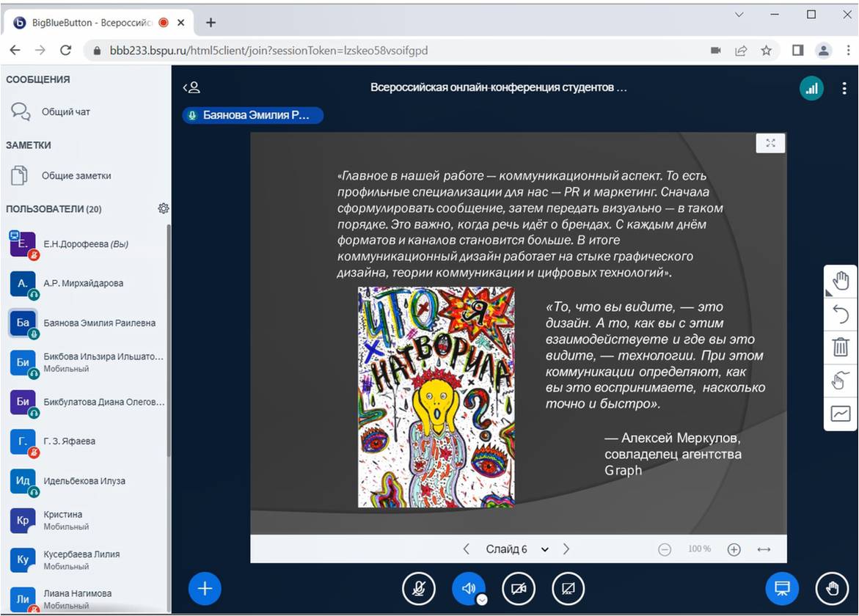Toggle multi-user whiteboard icon
859x616 pixels.
841,380
